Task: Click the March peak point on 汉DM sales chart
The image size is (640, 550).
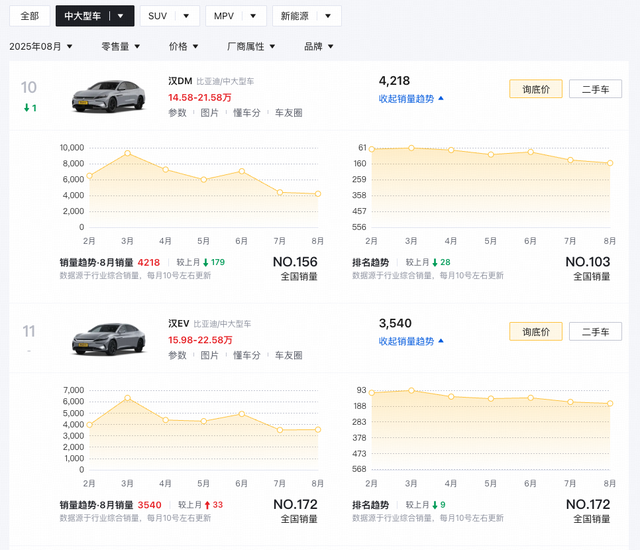Action: coord(128,153)
